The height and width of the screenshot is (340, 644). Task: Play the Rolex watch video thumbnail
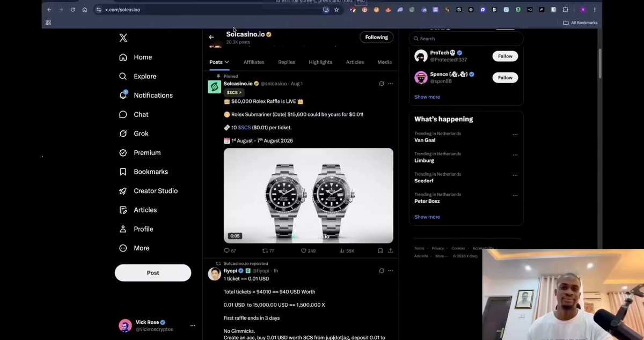[x=309, y=196]
